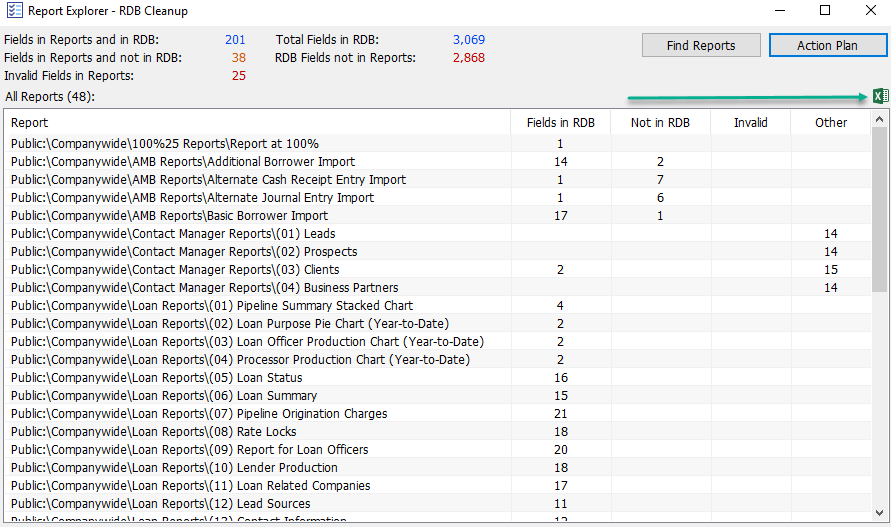
Task: Maximize the Report Explorer window
Action: (825, 11)
